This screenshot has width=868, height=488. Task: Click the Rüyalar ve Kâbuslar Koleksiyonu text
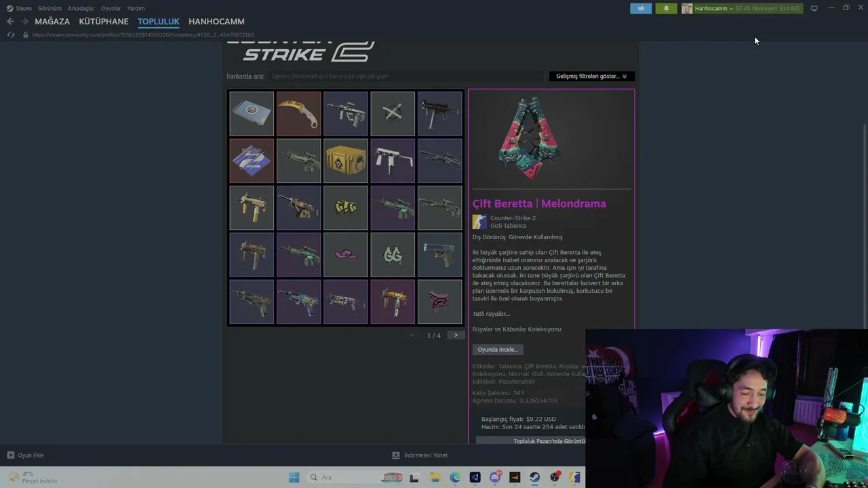point(517,329)
